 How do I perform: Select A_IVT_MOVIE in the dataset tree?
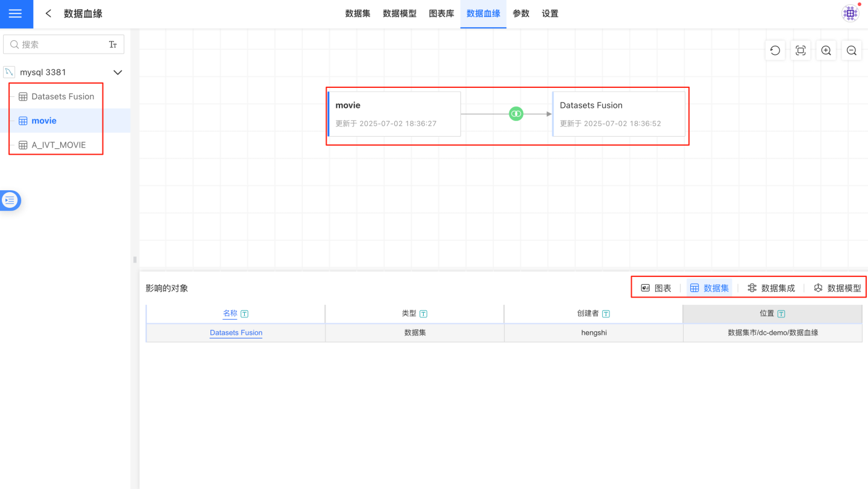[x=58, y=145]
